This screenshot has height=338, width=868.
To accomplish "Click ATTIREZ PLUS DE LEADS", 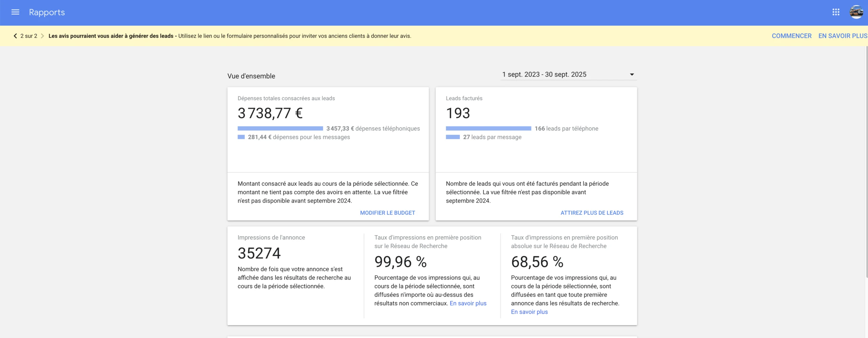I will pos(592,213).
